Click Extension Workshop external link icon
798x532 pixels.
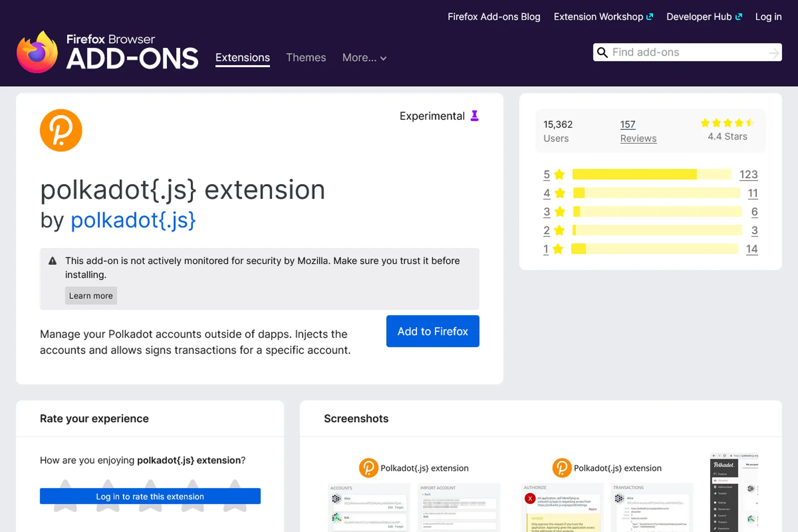point(650,17)
